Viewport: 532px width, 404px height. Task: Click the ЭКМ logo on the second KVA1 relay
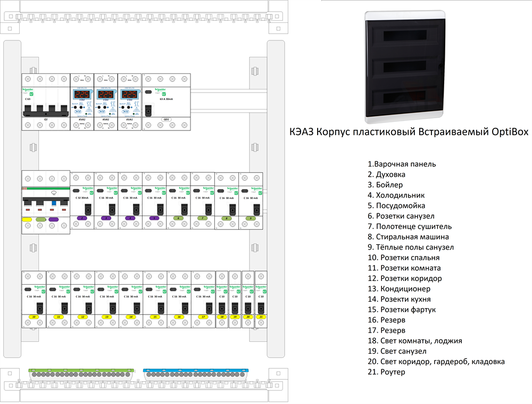[102, 111]
